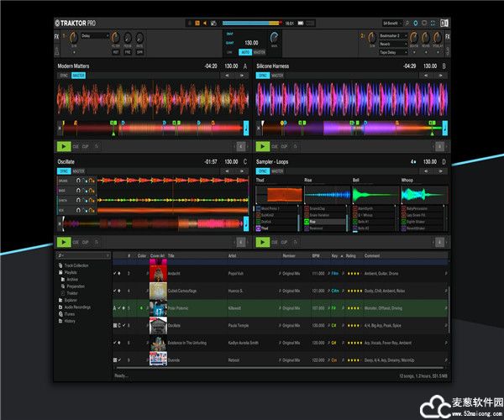Click the Explorer folder icon in the browser
The width and height of the screenshot is (504, 420).
[60, 298]
